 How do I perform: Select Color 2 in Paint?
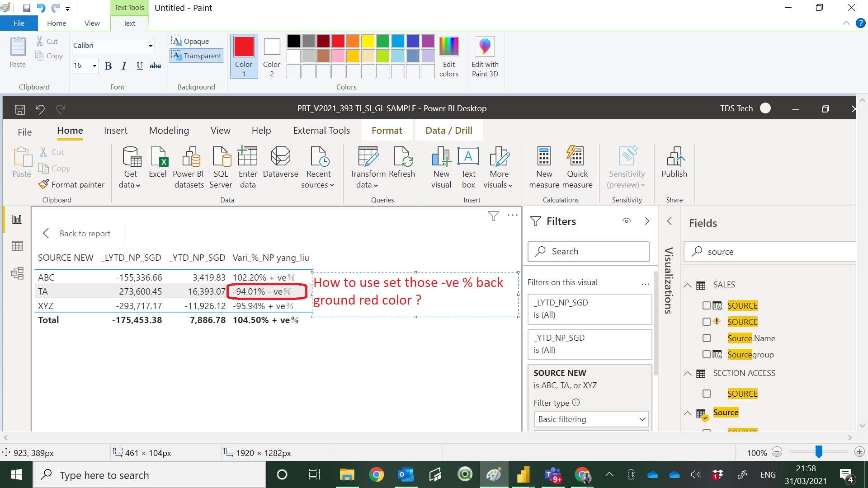[x=272, y=56]
